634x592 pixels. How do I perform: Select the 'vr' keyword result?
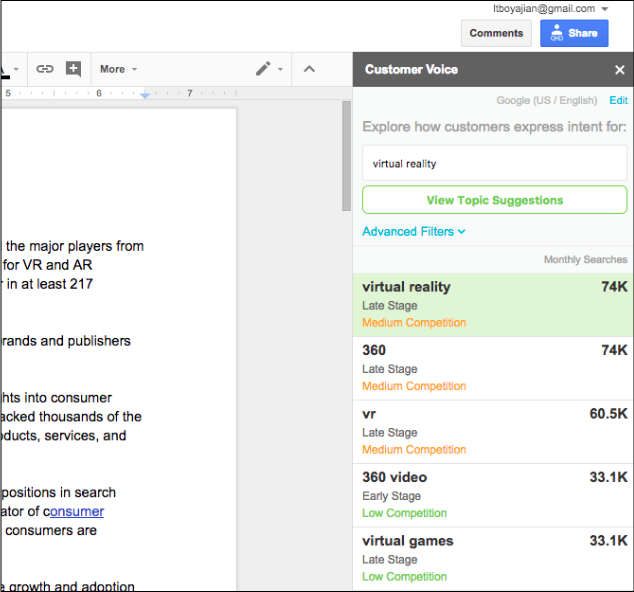493,432
